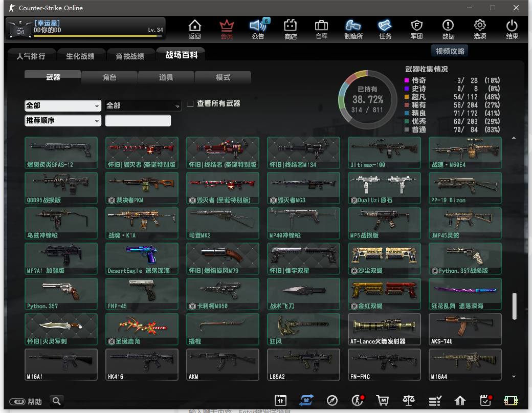Select the 模式 sub-tab
This screenshot has width=532, height=413.
pos(223,77)
